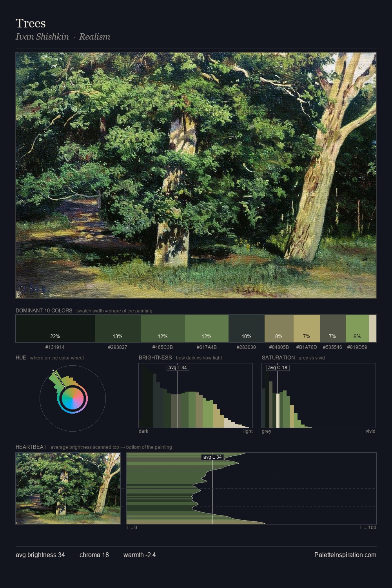Image resolution: width=392 pixels, height=588 pixels.
Task: Click the 22% swatch #131914
Action: 55,328
